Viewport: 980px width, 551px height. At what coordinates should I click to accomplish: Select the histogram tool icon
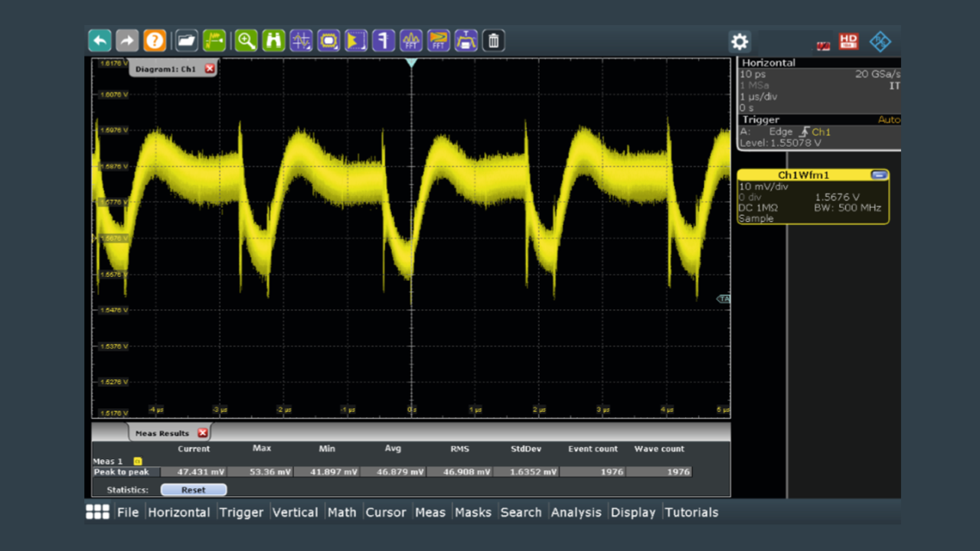point(356,41)
